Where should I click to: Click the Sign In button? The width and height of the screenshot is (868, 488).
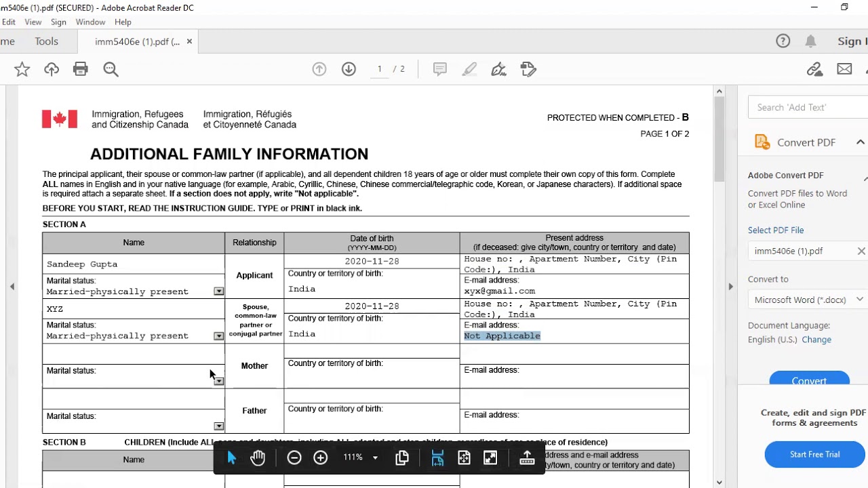[852, 41]
